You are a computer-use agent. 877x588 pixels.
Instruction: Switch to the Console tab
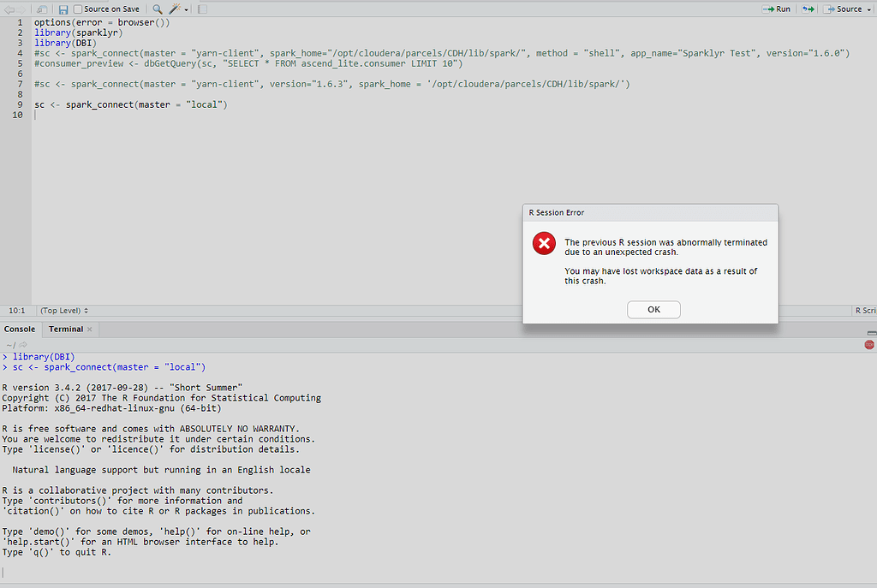click(x=20, y=329)
